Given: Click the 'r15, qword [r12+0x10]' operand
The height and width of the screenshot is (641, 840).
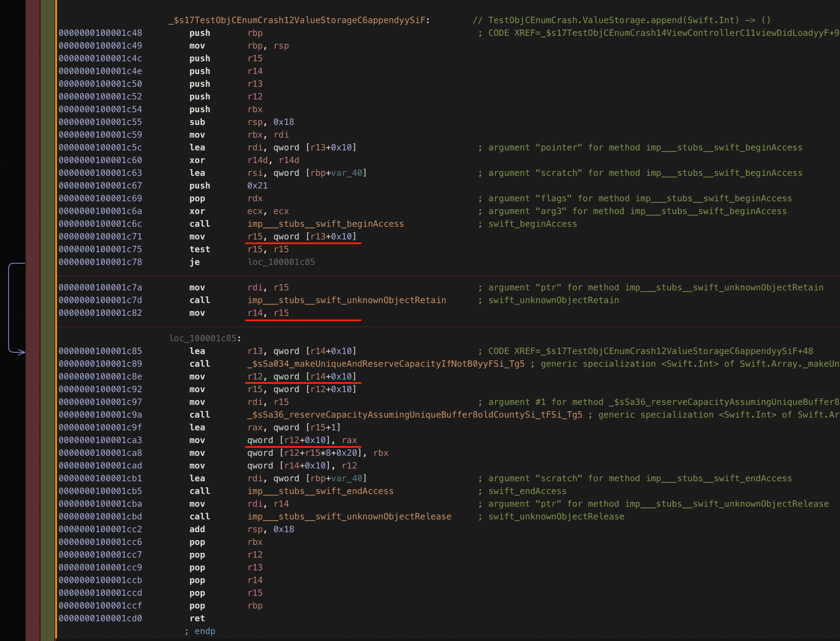Looking at the screenshot, I should tap(302, 389).
